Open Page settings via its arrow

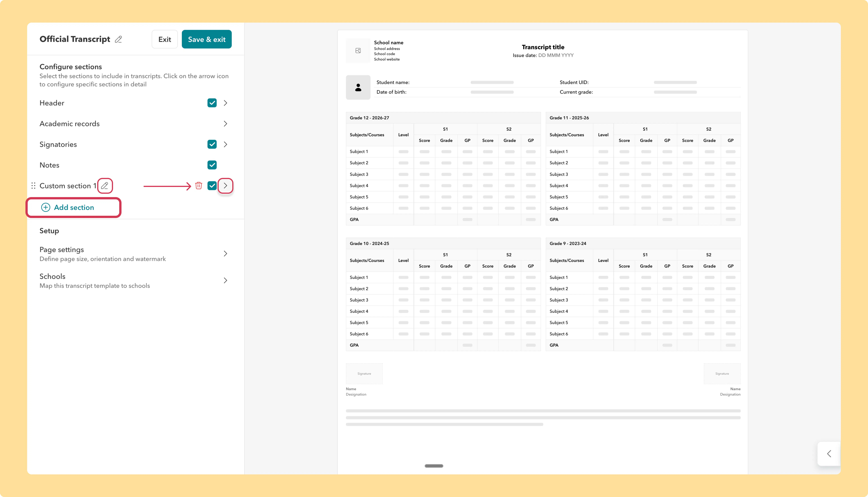pyautogui.click(x=225, y=254)
